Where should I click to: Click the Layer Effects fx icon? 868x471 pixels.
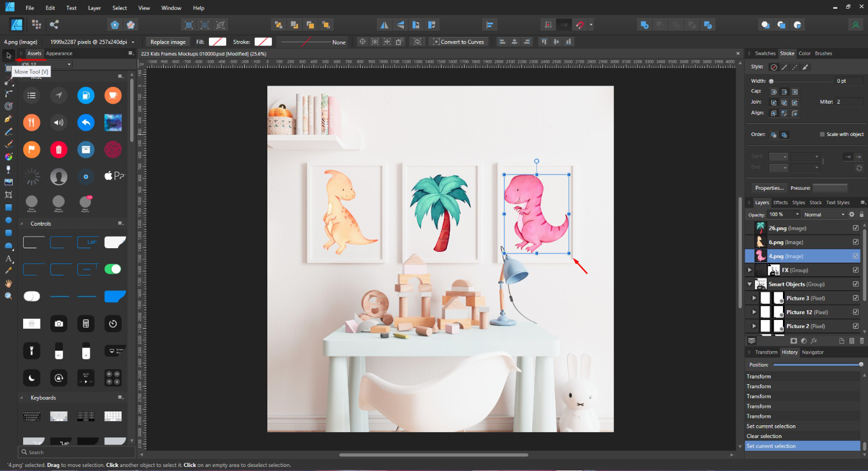pos(814,341)
